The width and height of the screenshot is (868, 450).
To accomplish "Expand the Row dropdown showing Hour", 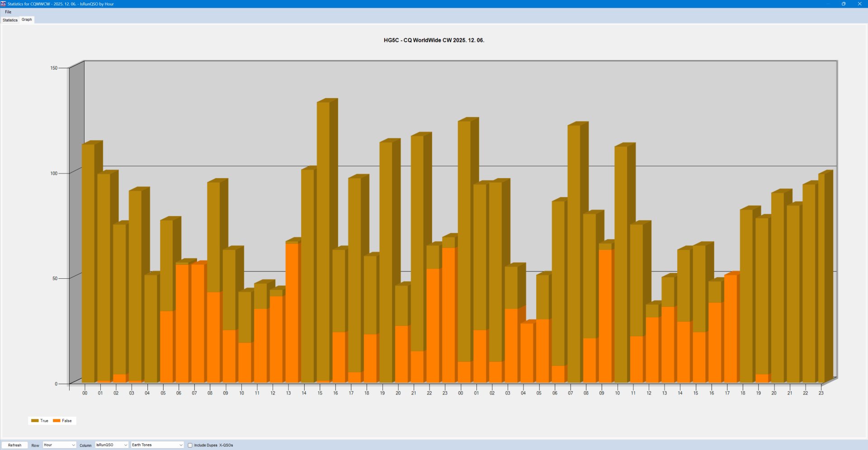I will [59, 445].
